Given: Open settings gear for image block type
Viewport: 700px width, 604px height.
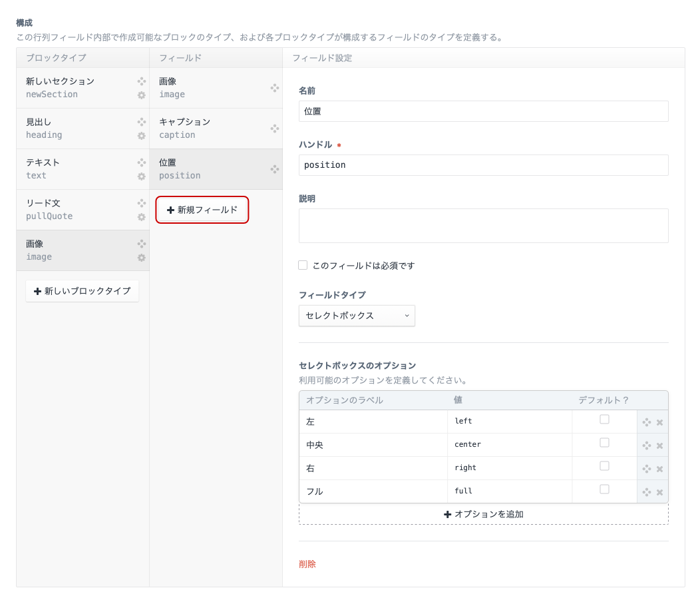Looking at the screenshot, I should tap(141, 257).
